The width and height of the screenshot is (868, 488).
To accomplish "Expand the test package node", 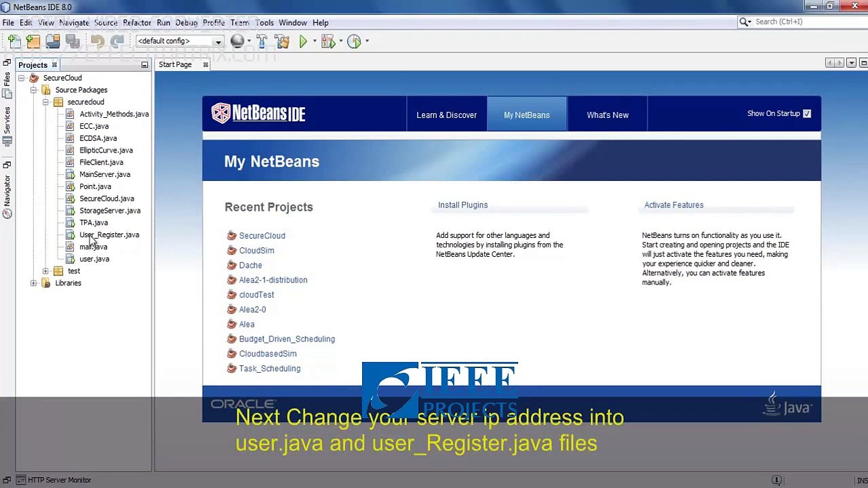I will (45, 271).
